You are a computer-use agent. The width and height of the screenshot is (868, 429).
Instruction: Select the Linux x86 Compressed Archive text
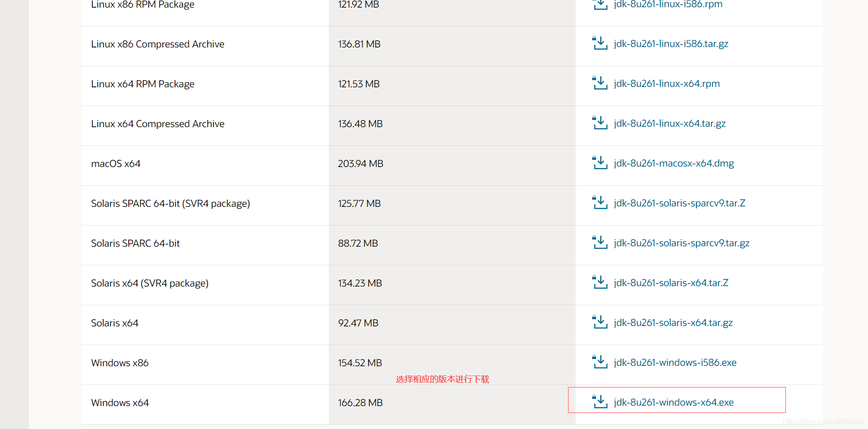pyautogui.click(x=158, y=44)
